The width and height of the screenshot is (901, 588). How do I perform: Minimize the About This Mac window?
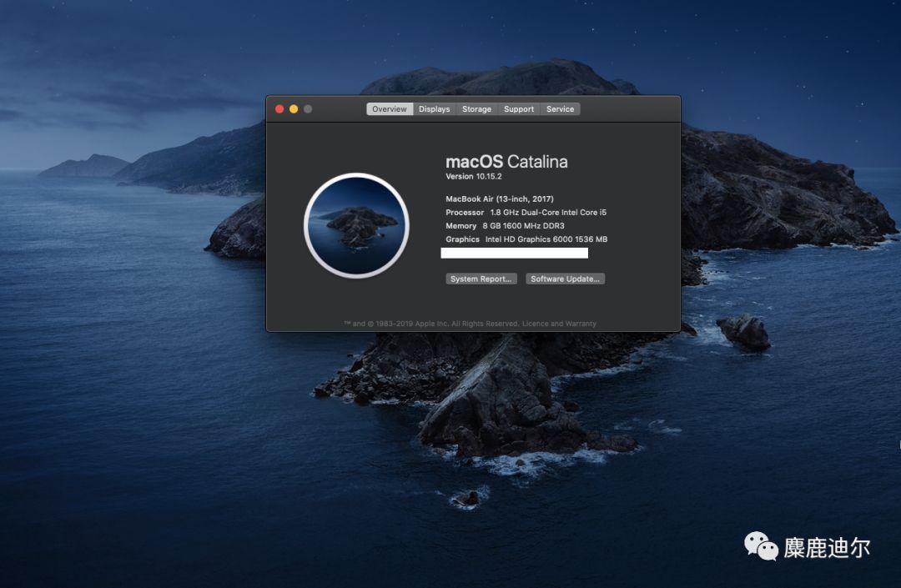tap(294, 109)
